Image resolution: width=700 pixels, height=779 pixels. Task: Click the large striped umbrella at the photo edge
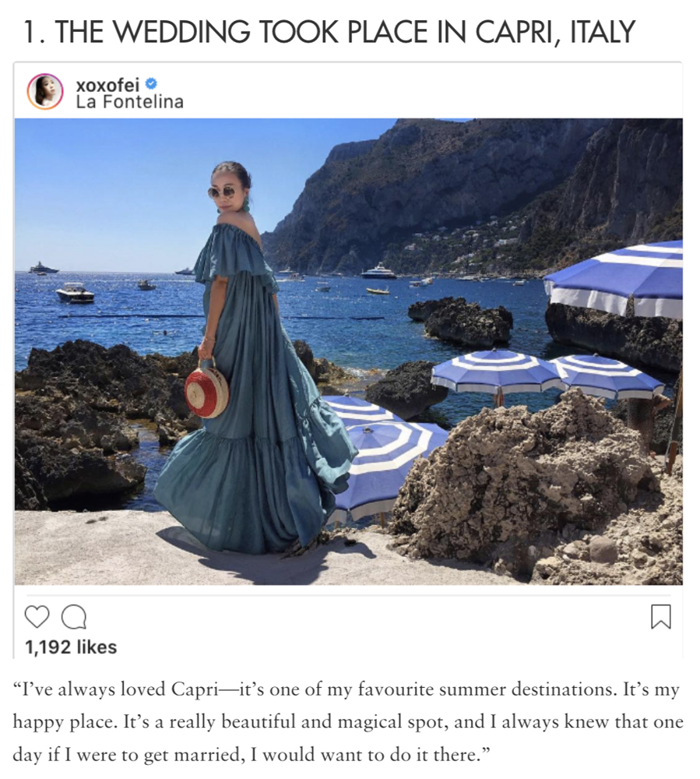(616, 278)
